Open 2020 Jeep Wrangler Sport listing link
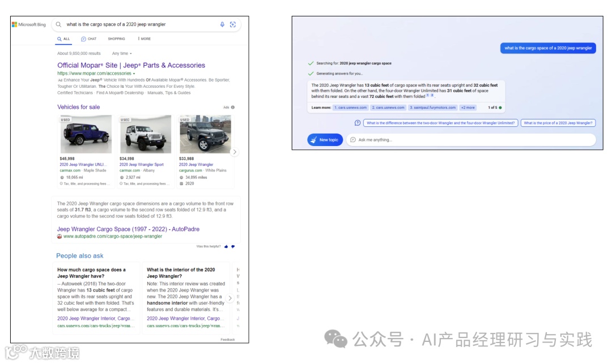 coord(141,165)
